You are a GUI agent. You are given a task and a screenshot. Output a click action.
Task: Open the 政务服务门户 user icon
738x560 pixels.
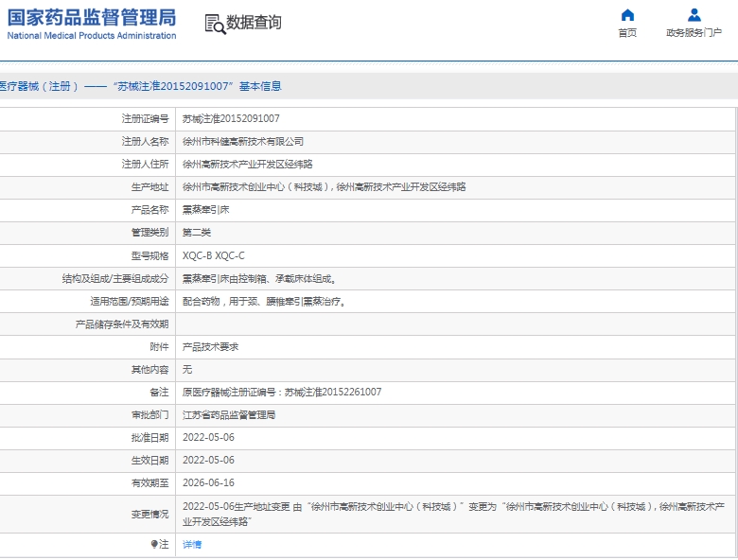tap(694, 15)
